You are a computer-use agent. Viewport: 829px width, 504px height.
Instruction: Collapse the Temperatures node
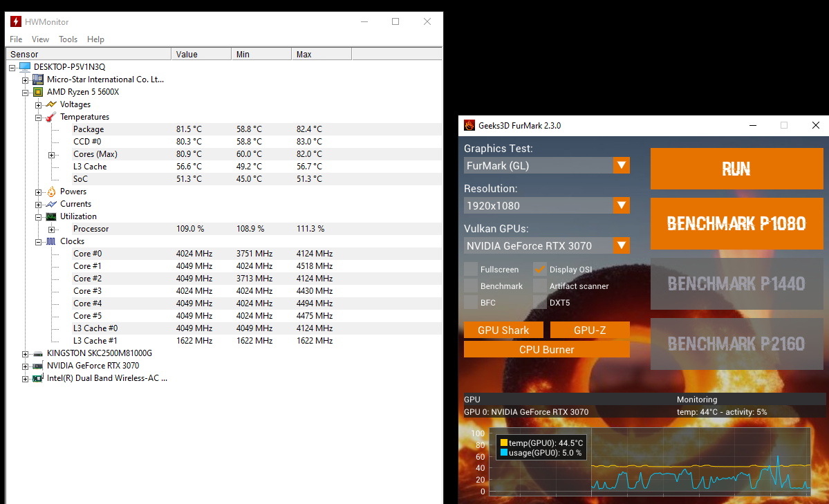tap(38, 118)
